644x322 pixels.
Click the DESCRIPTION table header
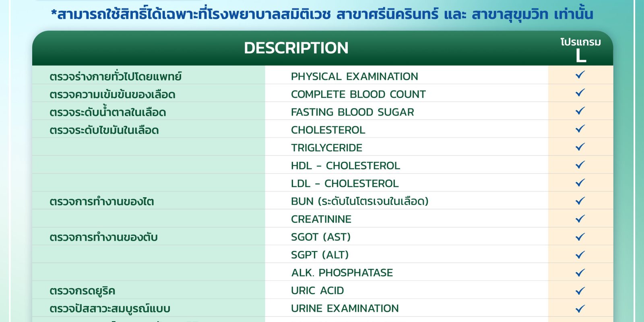pyautogui.click(x=296, y=48)
